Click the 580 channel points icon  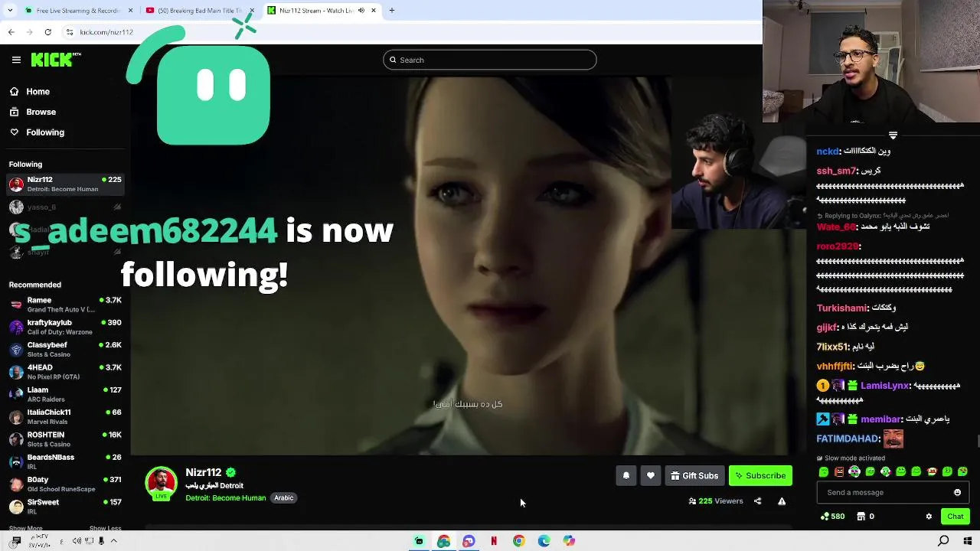(x=825, y=517)
